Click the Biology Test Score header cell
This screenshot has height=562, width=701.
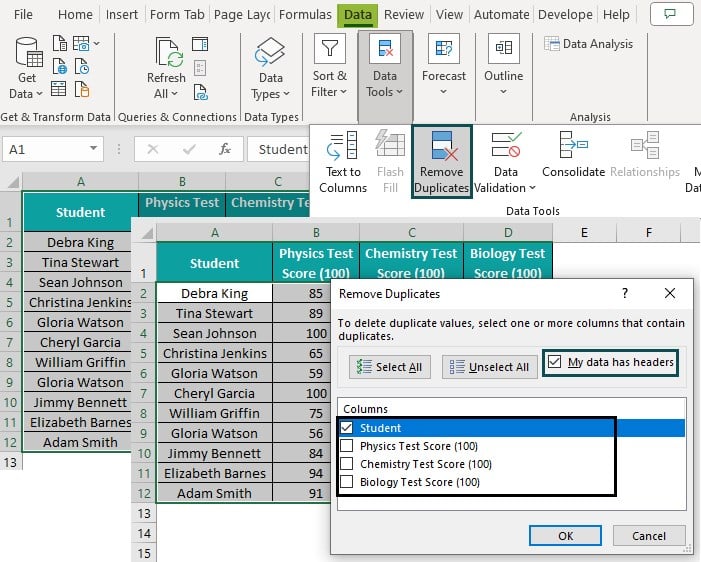point(508,262)
